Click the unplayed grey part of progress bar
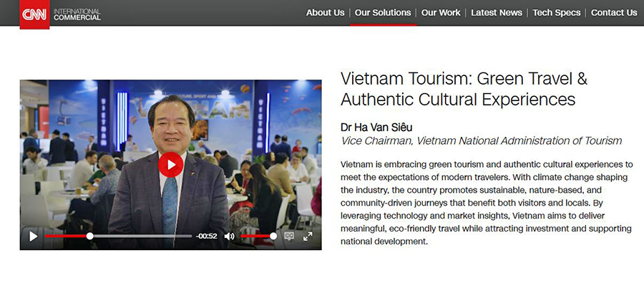The image size is (644, 301). pos(143,236)
